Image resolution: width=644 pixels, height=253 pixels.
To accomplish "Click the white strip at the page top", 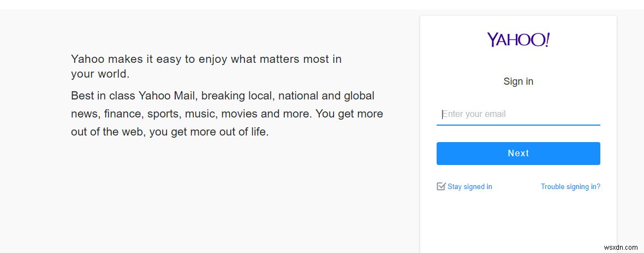I will click(322, 4).
